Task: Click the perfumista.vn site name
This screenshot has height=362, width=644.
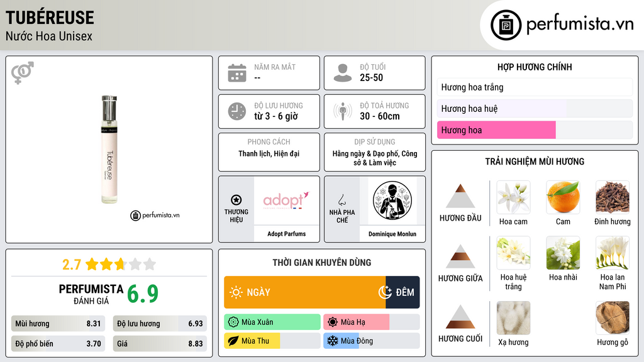Action: coord(580,24)
